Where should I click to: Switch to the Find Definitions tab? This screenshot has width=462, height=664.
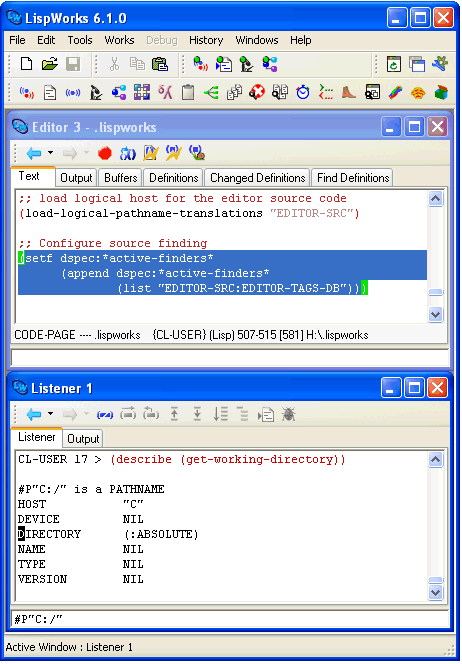pos(353,178)
